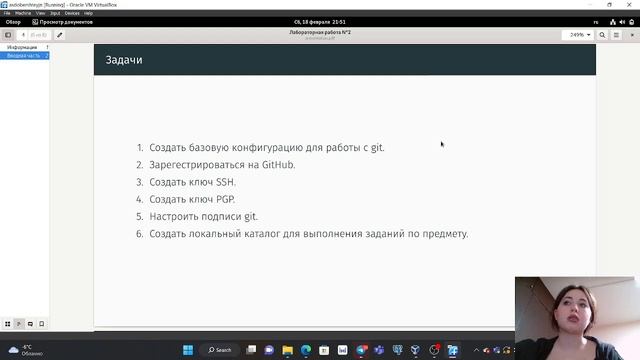This screenshot has width=640, height=360.
Task: Open the 'Обзор' activities overview
Action: point(13,22)
